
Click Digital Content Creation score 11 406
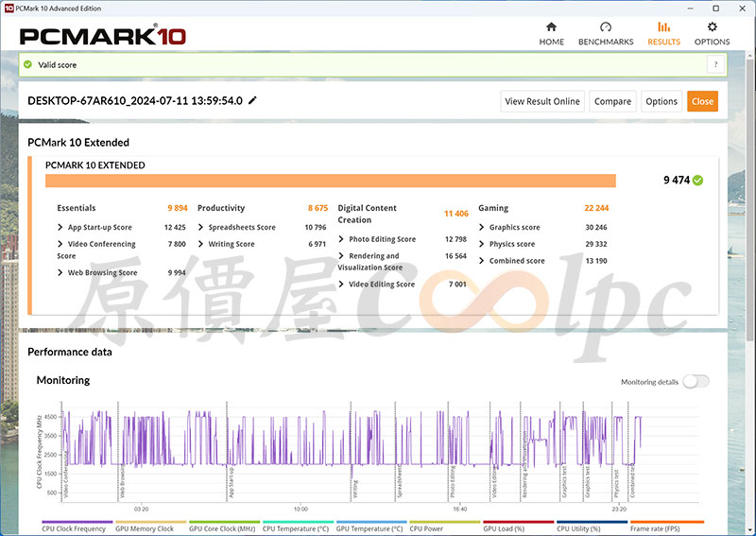(456, 214)
